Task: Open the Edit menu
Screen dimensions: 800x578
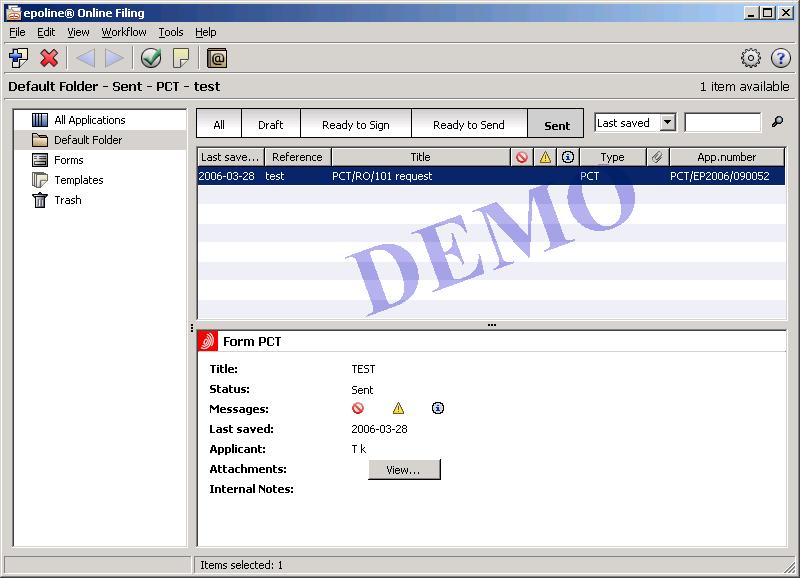Action: [x=46, y=32]
